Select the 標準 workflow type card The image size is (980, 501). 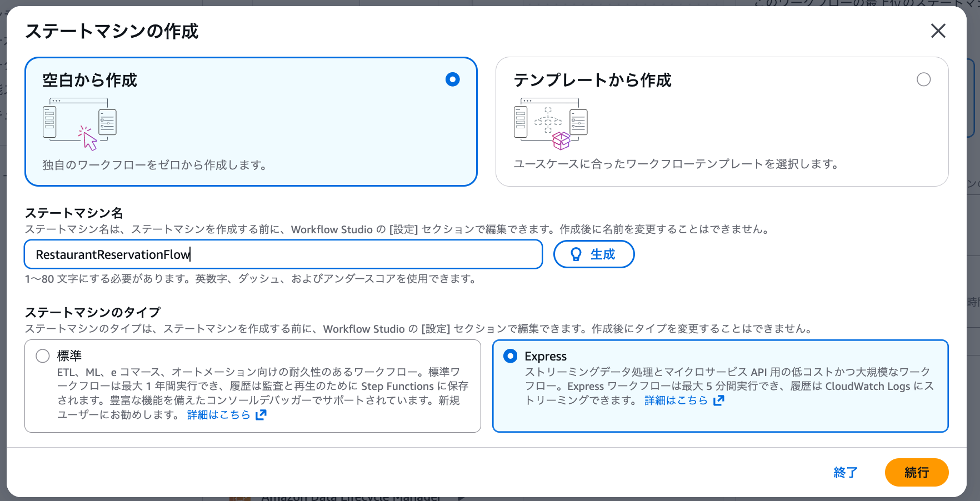point(252,386)
